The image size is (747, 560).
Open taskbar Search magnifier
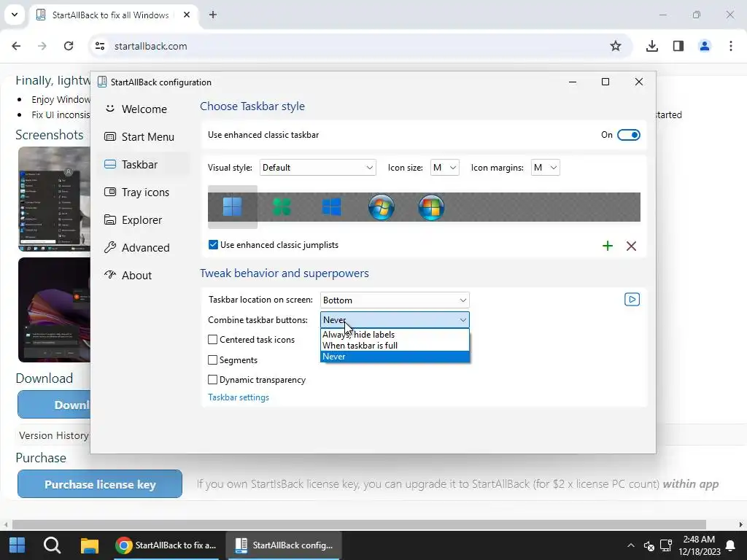click(x=52, y=545)
